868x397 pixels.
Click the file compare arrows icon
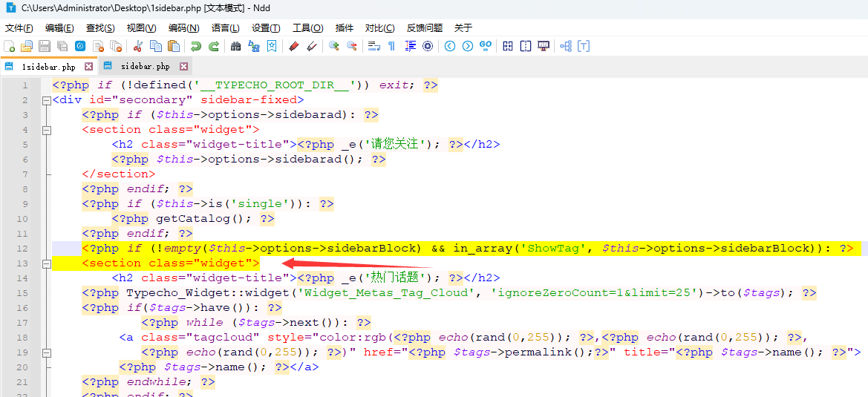(508, 46)
